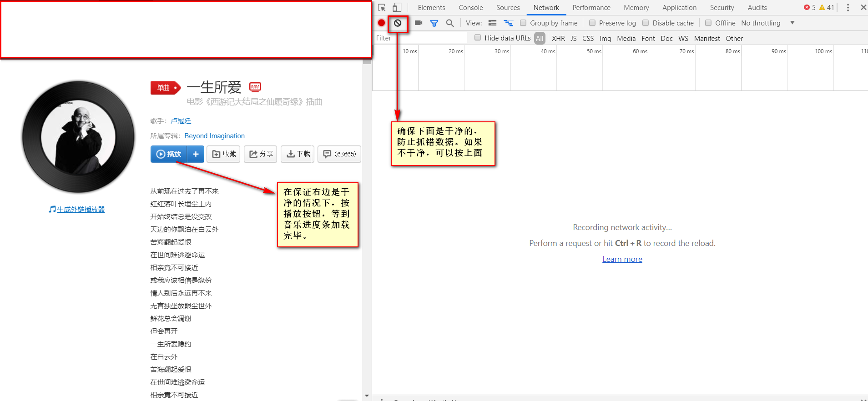Show the waterfall overview icon
The width and height of the screenshot is (868, 401).
(x=508, y=23)
